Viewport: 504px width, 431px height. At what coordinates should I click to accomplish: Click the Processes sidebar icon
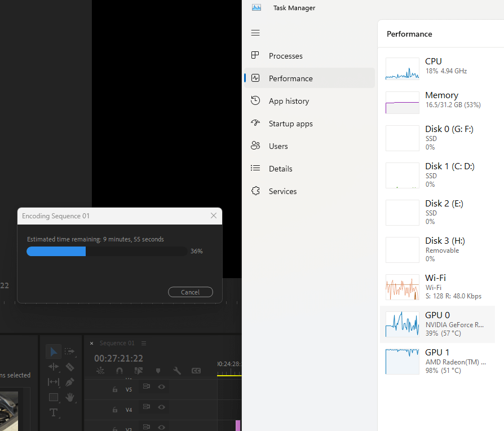click(255, 55)
